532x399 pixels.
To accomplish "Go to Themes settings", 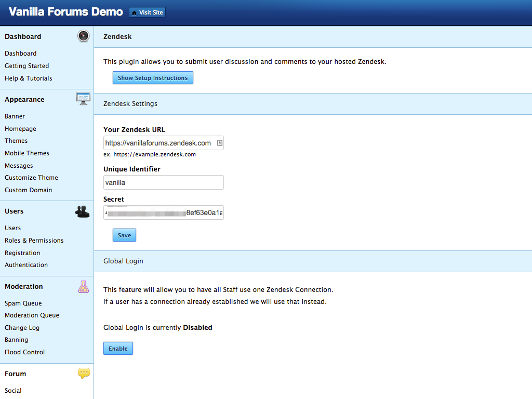I will (x=16, y=141).
